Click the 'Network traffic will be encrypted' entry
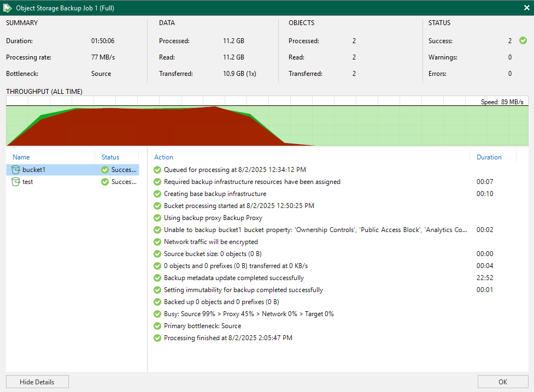Viewport: 534px width, 392px height. click(x=211, y=242)
